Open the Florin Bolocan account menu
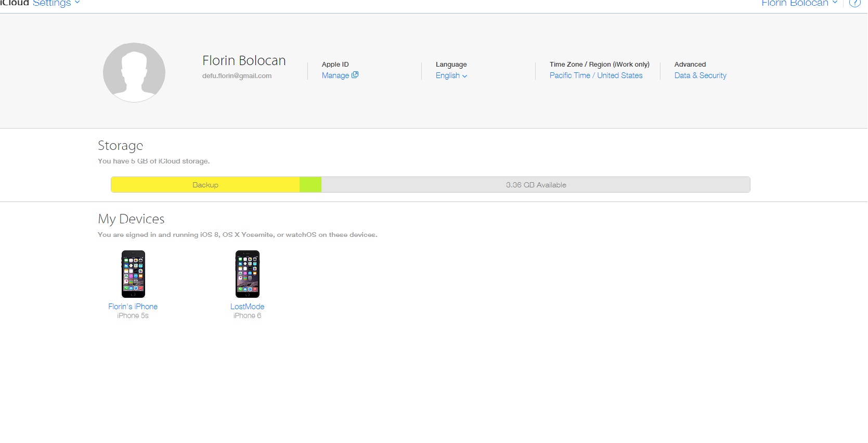The image size is (868, 443). coord(799,3)
